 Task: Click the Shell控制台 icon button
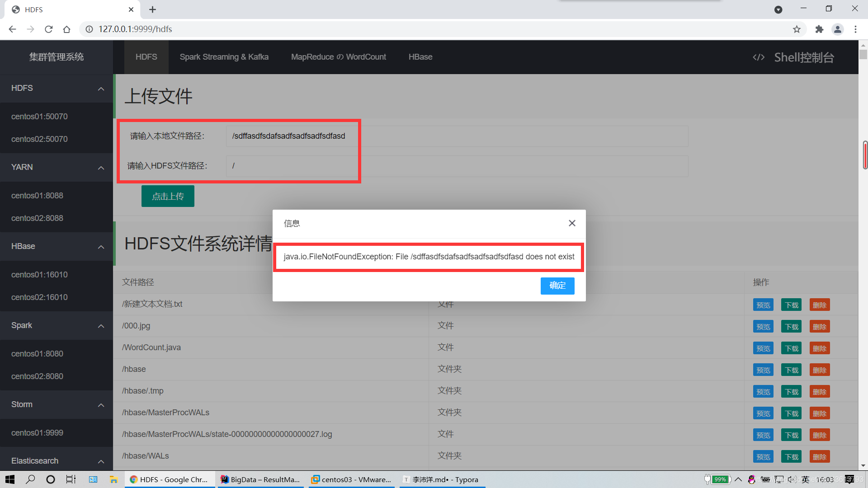(759, 56)
